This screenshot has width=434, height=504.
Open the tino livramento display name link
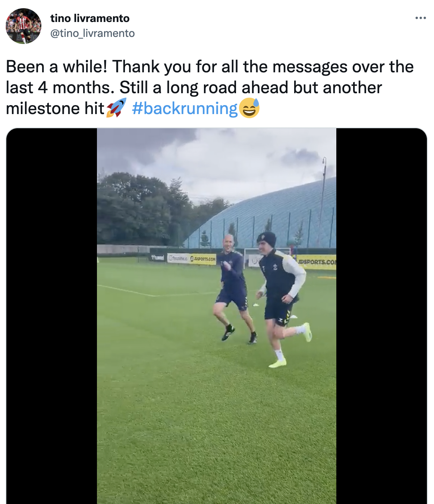click(x=90, y=18)
